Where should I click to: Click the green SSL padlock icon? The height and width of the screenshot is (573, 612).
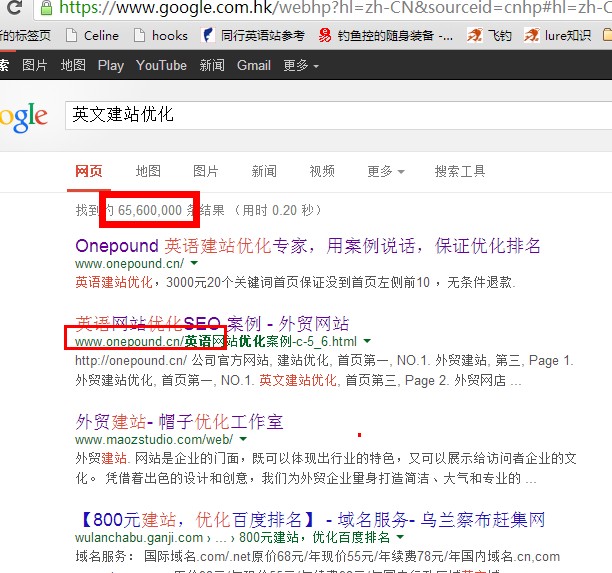[47, 8]
